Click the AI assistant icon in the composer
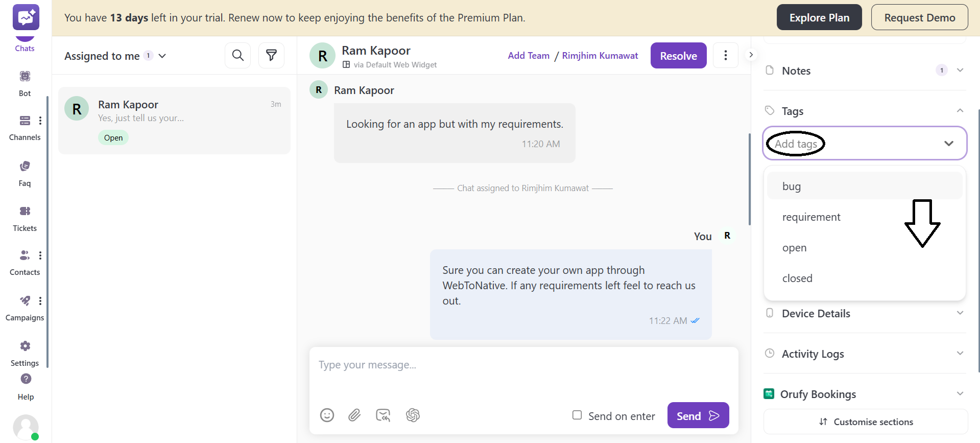 (x=413, y=415)
